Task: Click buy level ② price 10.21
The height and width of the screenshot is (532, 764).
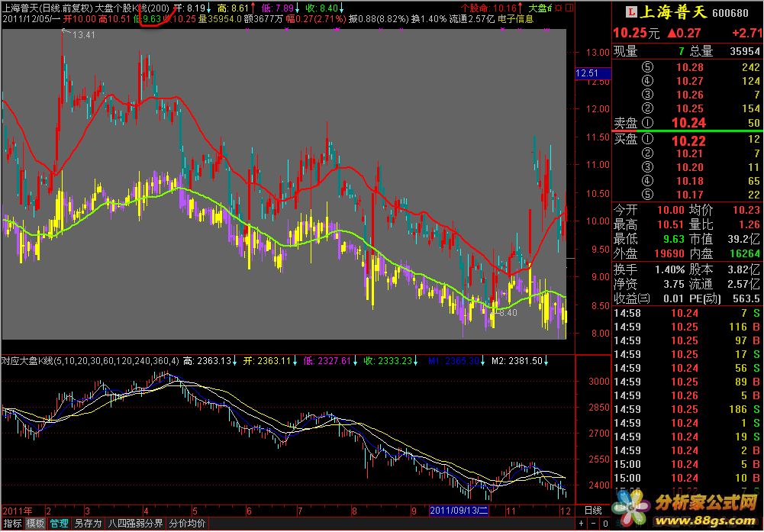Action: [689, 153]
